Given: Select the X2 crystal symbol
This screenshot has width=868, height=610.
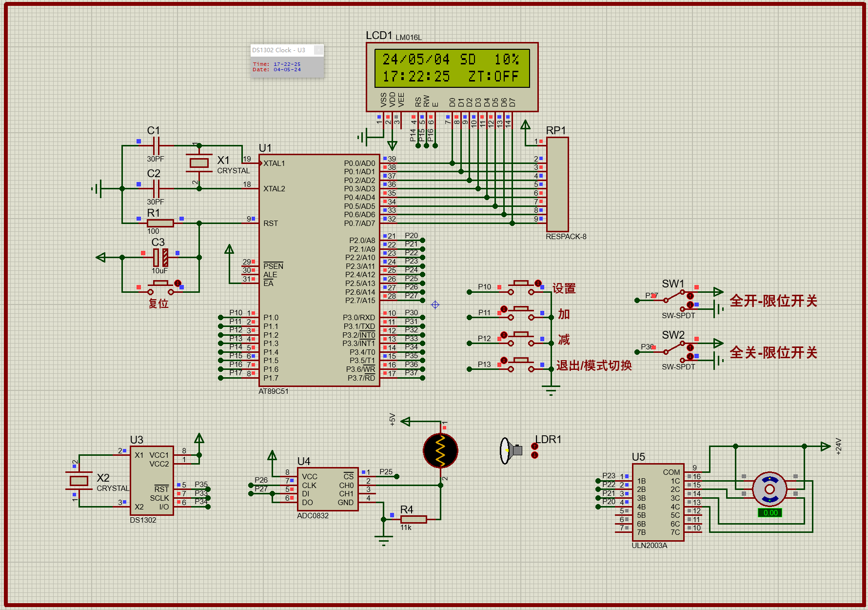Looking at the screenshot, I should 79,481.
